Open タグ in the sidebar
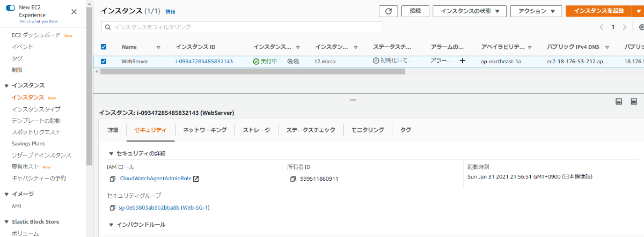 coord(17,58)
